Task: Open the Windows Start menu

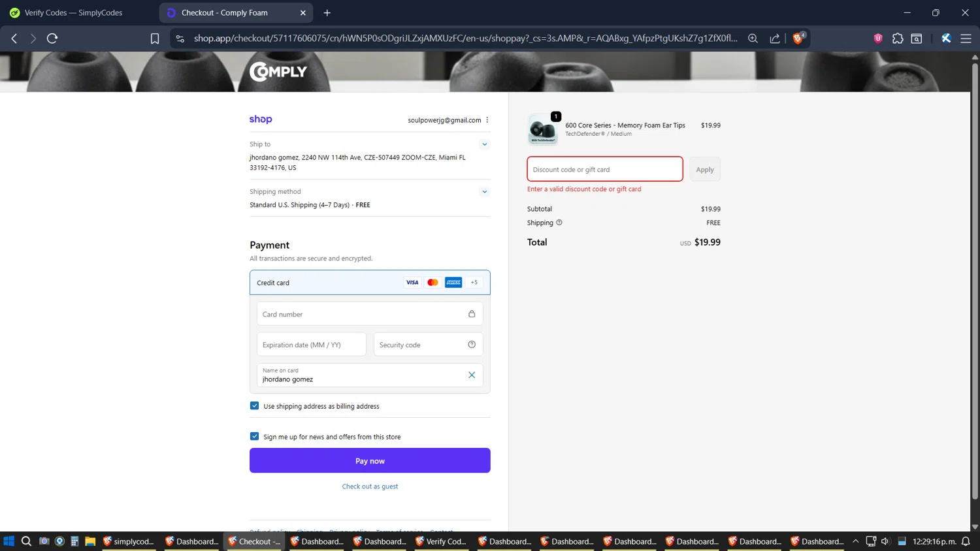Action: [x=9, y=541]
